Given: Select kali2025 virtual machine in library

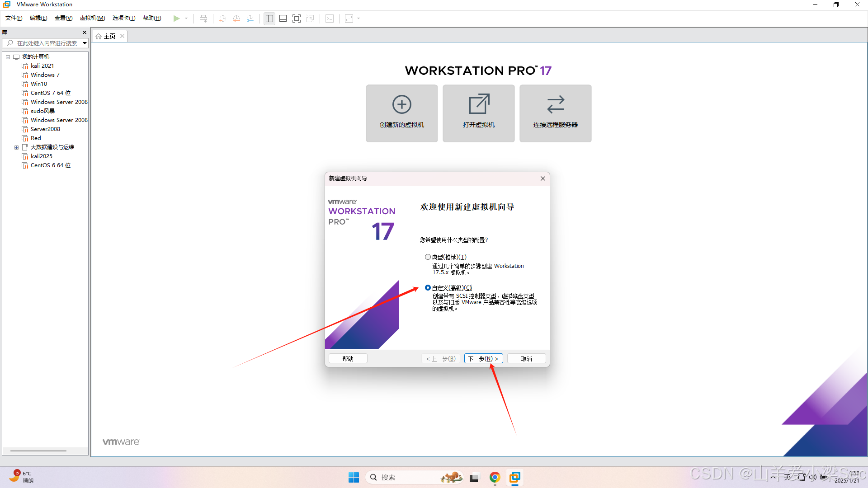Looking at the screenshot, I should click(x=42, y=156).
